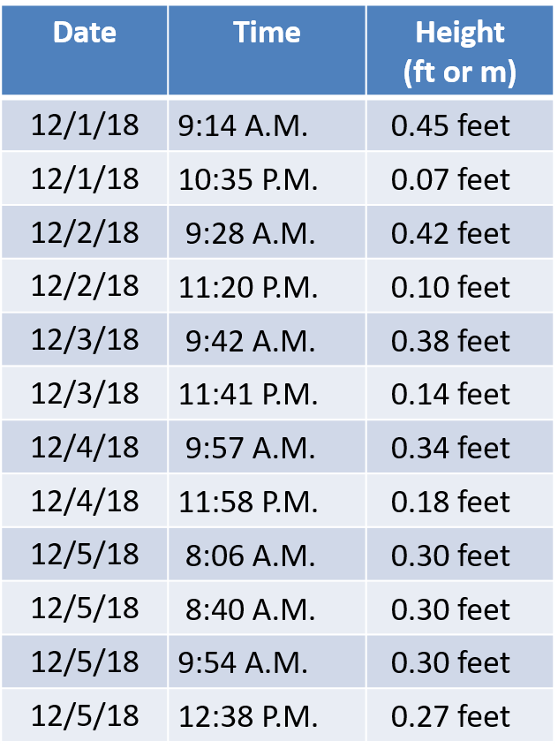
Task: Click the 0.27 feet height cell
Action: (x=460, y=716)
